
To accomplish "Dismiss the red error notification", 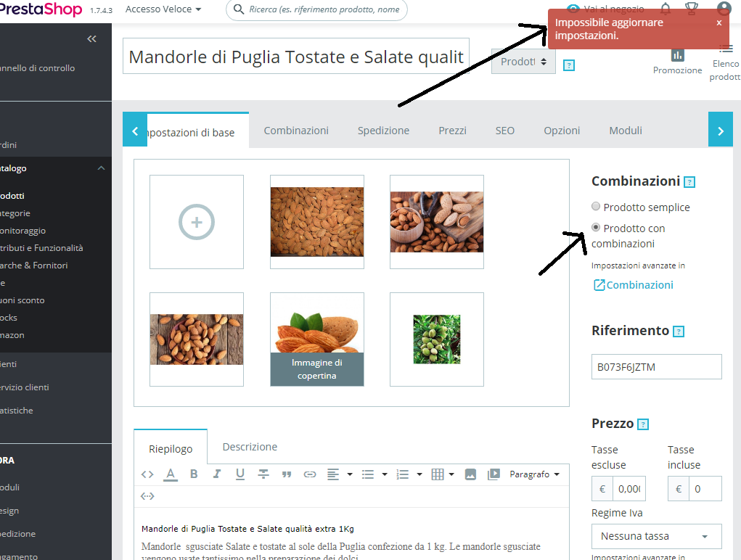I will click(719, 22).
